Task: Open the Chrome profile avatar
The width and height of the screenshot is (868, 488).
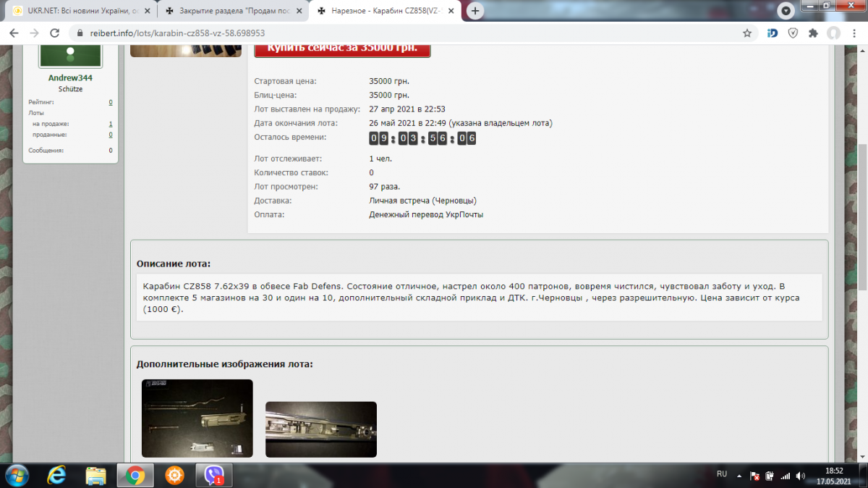Action: [x=834, y=33]
